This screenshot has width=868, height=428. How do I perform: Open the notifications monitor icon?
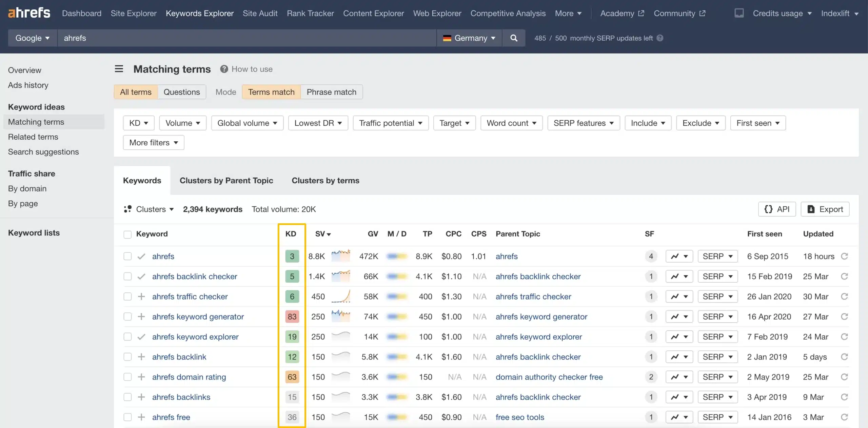[x=739, y=13]
